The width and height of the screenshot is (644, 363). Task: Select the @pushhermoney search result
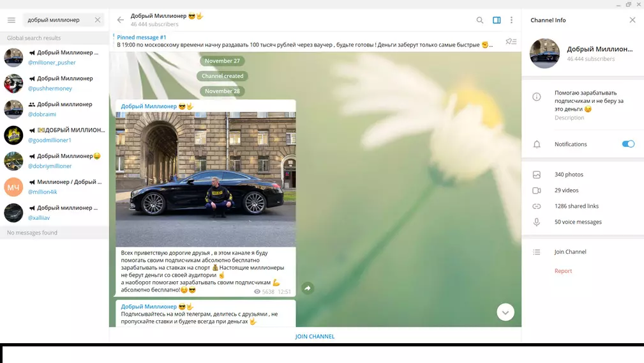tap(54, 84)
